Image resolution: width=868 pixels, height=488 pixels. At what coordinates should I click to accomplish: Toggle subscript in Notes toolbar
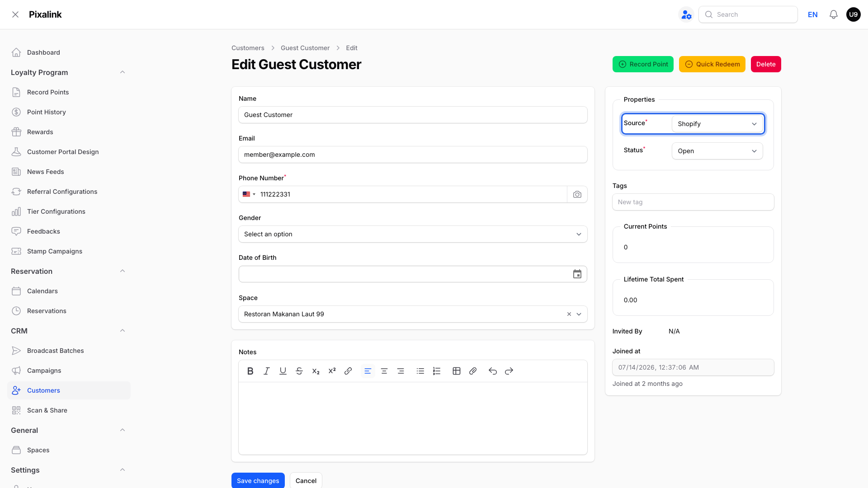point(316,371)
